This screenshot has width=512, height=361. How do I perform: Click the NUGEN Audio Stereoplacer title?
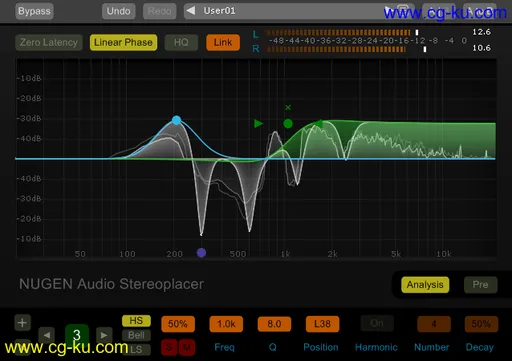111,284
